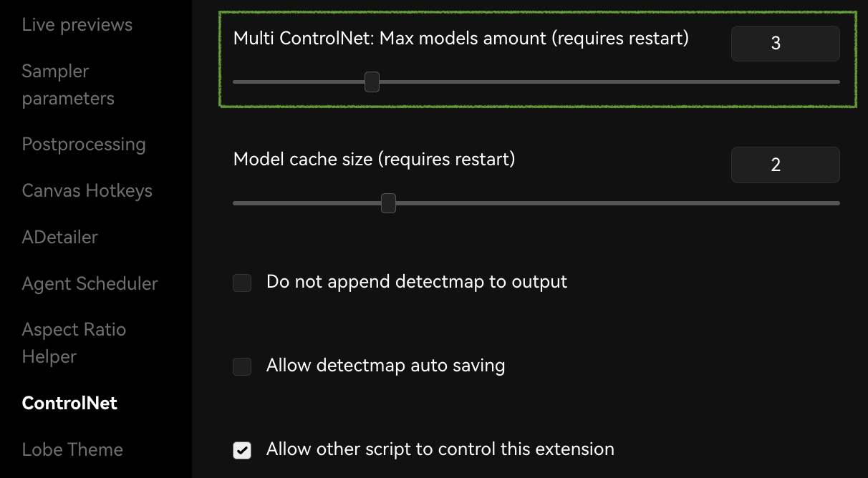Select Aspect Ratio Helper in the sidebar
868x478 pixels.
(74, 343)
